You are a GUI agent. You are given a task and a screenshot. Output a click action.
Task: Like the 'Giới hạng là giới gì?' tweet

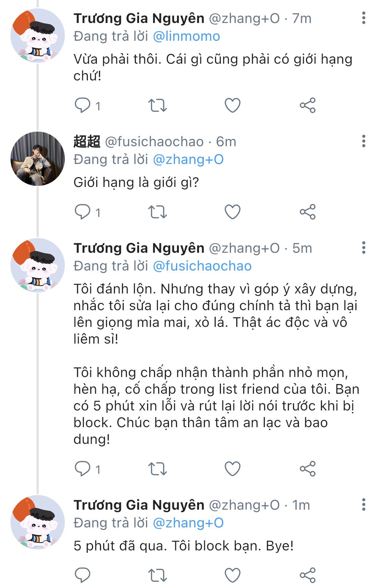(232, 212)
